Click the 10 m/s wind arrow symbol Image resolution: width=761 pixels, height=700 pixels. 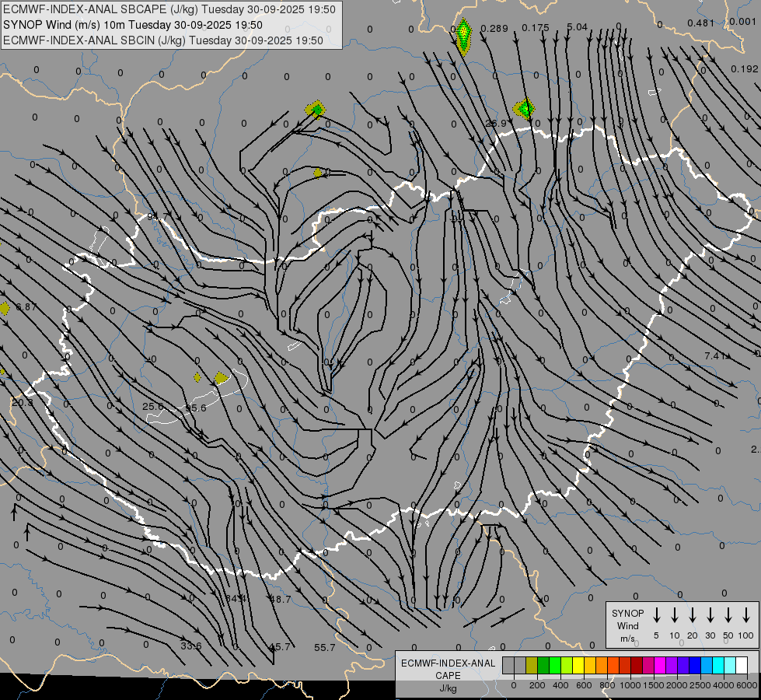click(x=675, y=615)
